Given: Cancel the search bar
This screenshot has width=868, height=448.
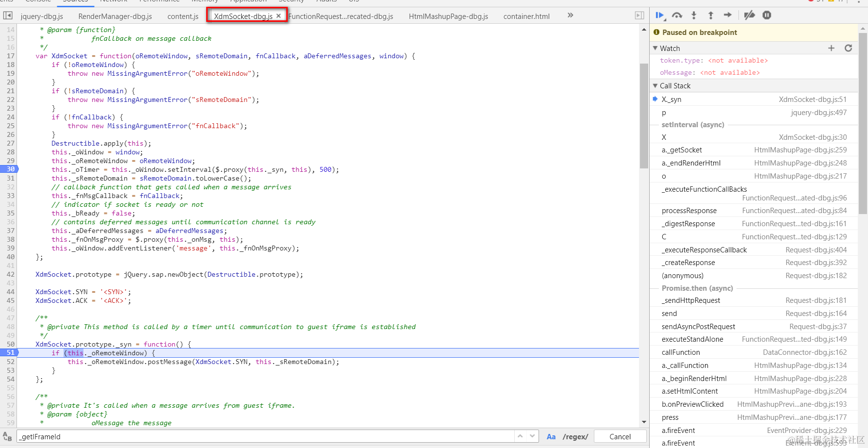Looking at the screenshot, I should tap(620, 436).
